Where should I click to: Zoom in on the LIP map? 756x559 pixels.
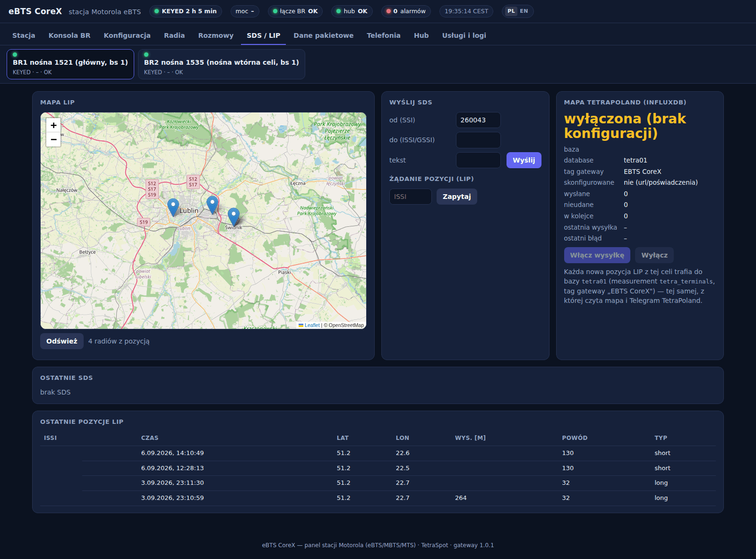[53, 125]
